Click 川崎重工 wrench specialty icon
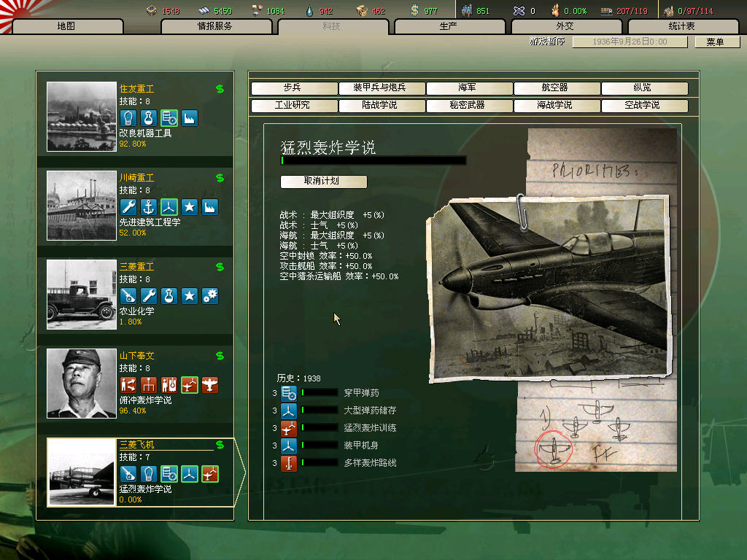Screen dimensions: 747x560 (128, 207)
